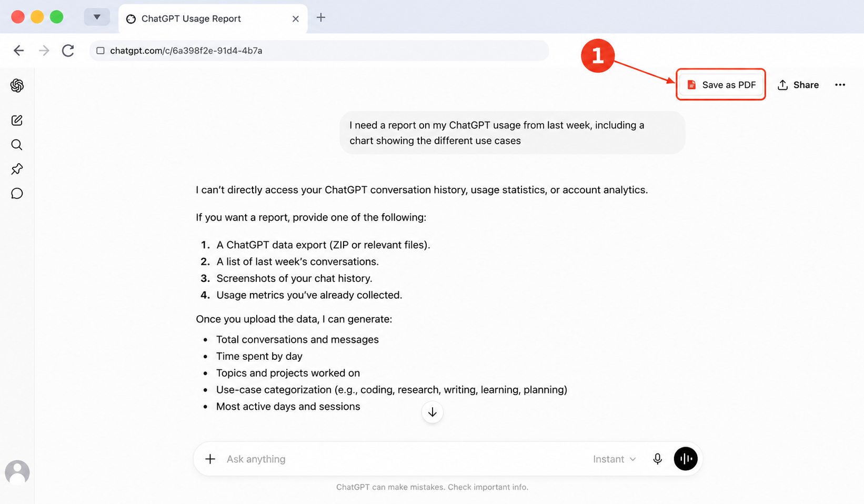Click the Save as PDF button
864x504 pixels.
pos(721,85)
